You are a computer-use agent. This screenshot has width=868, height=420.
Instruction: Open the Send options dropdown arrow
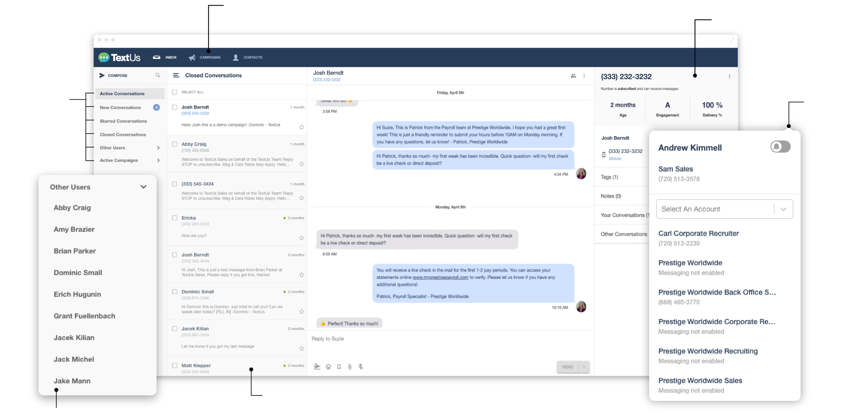(584, 367)
